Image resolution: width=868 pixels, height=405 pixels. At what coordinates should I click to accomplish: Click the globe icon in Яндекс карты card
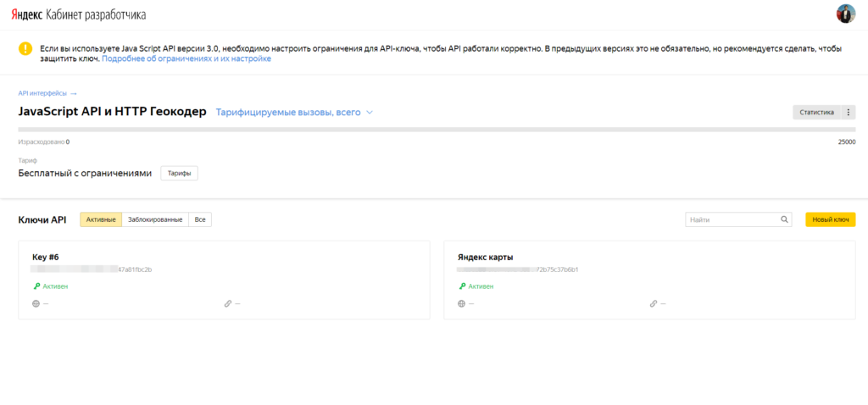point(462,303)
